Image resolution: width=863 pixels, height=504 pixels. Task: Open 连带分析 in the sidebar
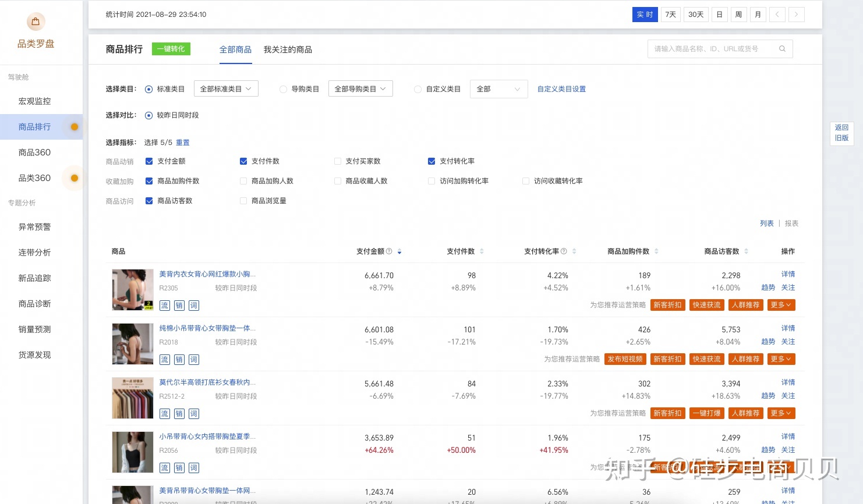point(35,253)
